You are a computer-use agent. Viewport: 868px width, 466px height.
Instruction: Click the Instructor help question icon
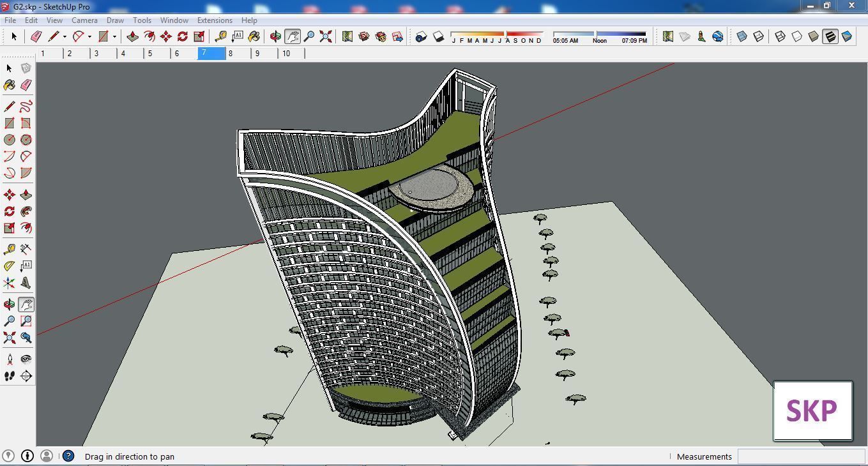[68, 456]
